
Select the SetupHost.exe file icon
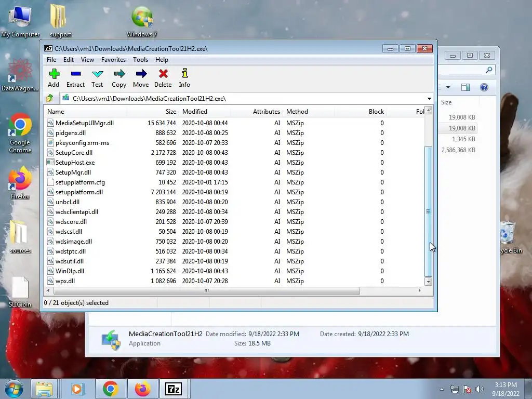tap(50, 162)
